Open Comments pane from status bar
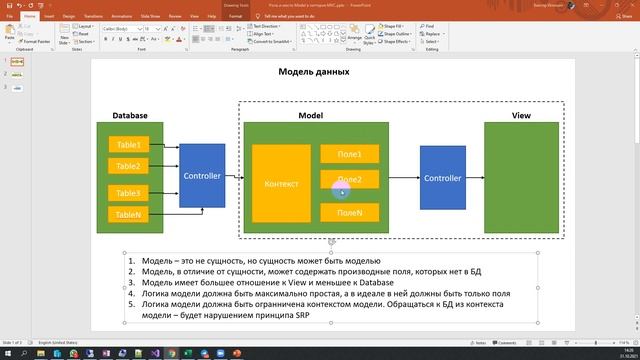The image size is (640, 360). [504, 343]
